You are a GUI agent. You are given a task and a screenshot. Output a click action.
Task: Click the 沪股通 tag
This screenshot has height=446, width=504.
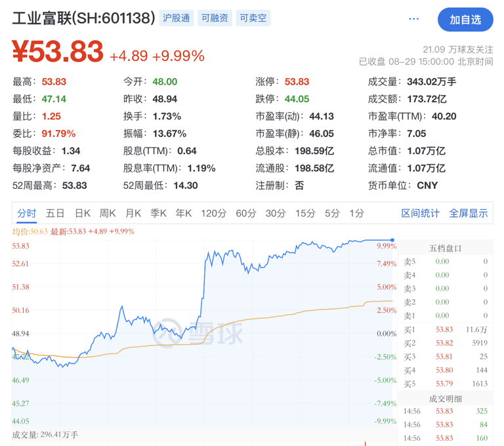[176, 18]
